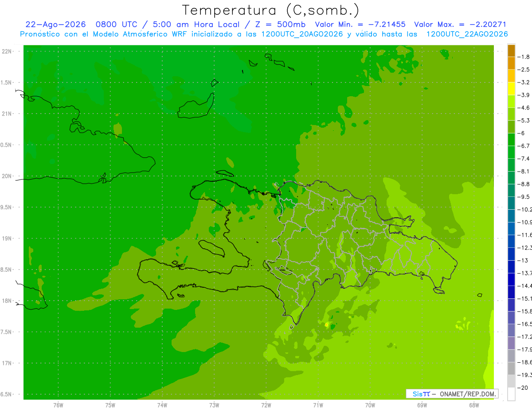Image resolution: width=532 pixels, height=411 pixels.
Task: Click the '-8.8' legend value
Action: click(524, 184)
